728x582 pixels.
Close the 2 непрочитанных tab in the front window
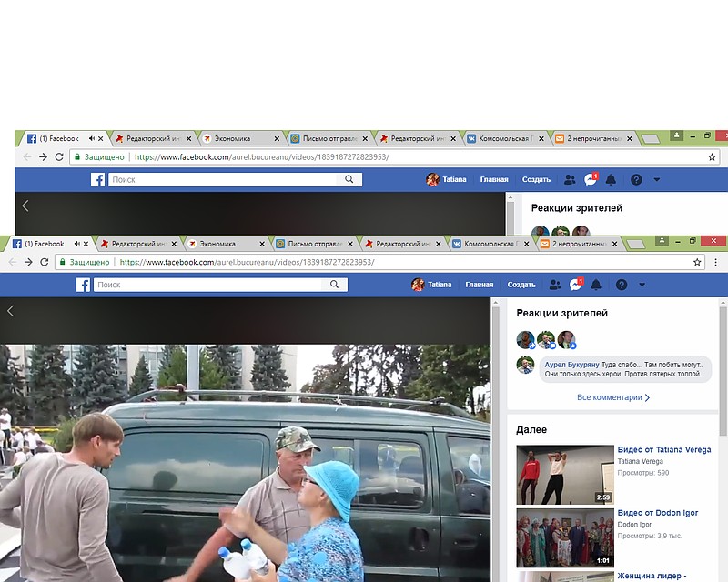point(615,244)
